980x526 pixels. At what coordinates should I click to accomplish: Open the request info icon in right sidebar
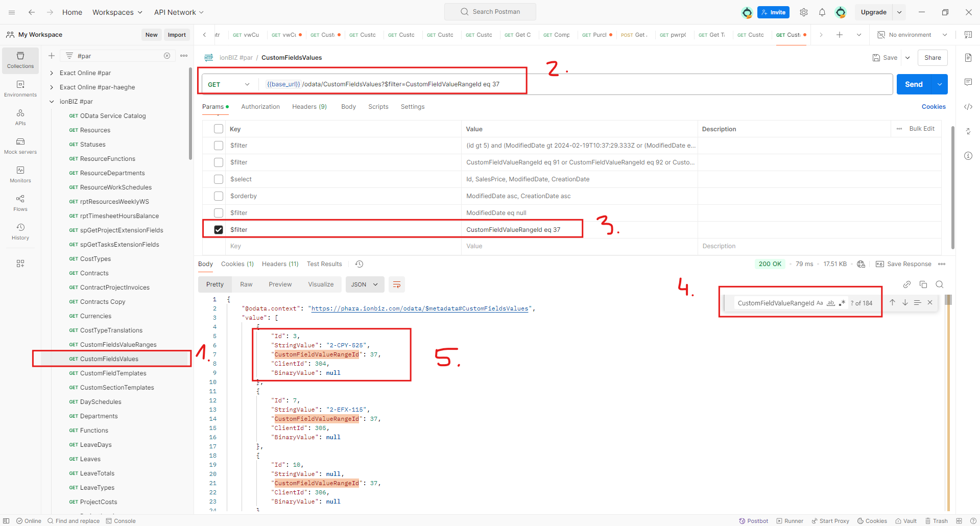(968, 156)
